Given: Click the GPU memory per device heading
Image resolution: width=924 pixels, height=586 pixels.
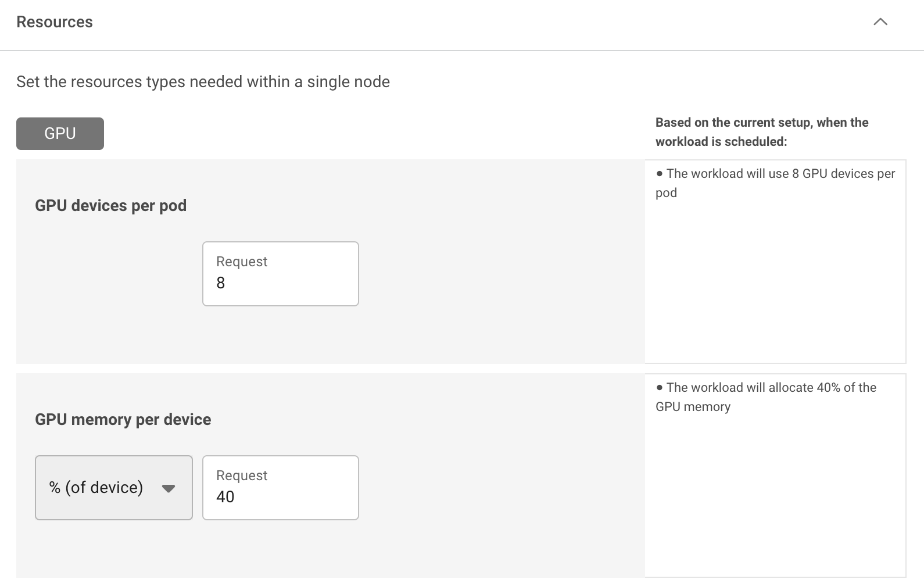Looking at the screenshot, I should tap(123, 420).
